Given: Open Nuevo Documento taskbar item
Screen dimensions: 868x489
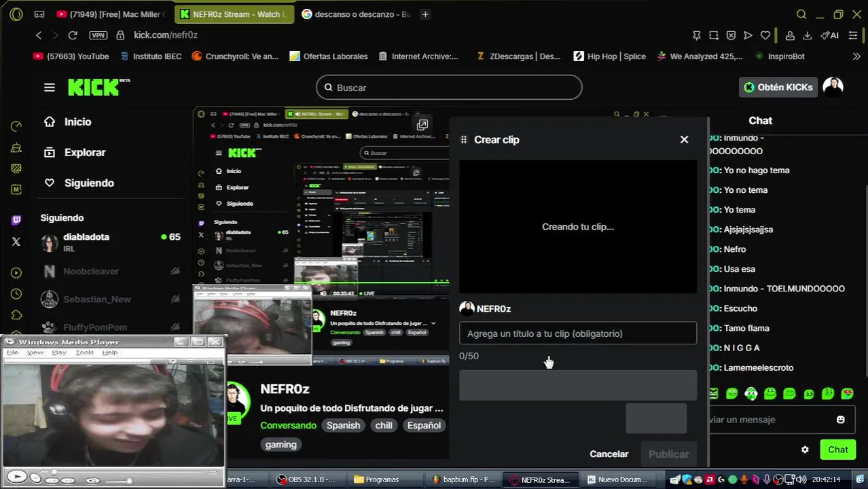Looking at the screenshot, I should point(620,479).
